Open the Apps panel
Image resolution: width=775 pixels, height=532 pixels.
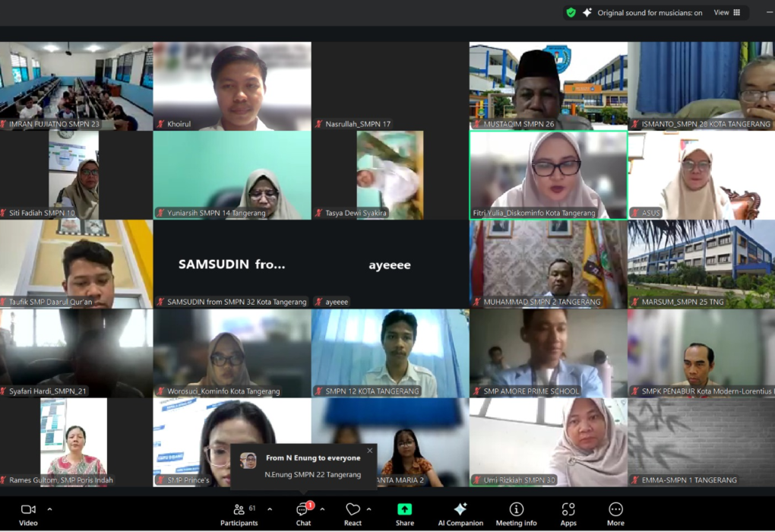(568, 513)
